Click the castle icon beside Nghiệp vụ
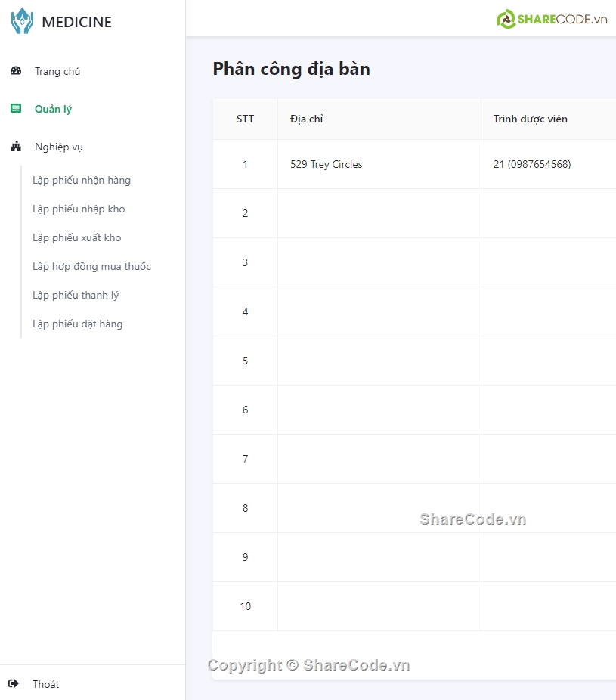This screenshot has height=700, width=616. pos(16,147)
